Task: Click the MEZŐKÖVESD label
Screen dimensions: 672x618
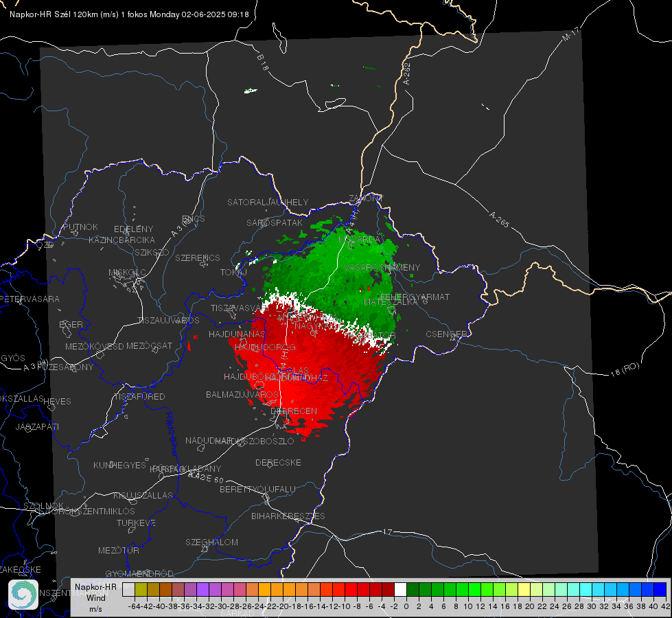Action: [95, 346]
